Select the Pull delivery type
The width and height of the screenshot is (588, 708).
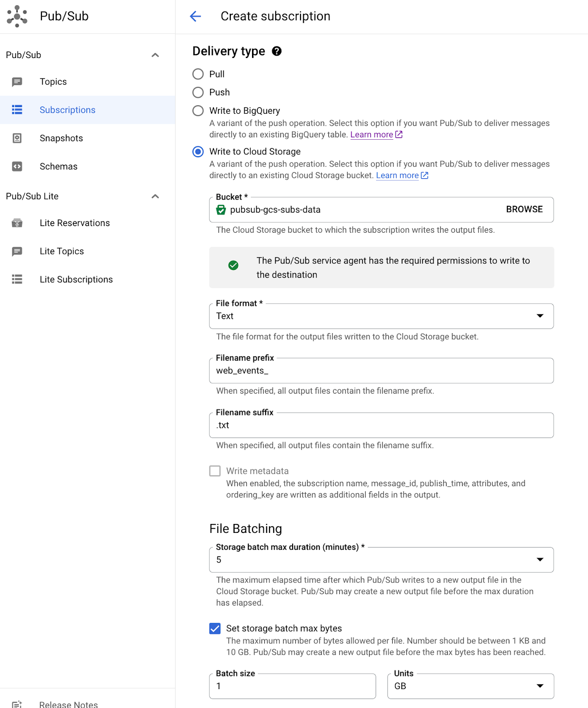[x=198, y=74]
